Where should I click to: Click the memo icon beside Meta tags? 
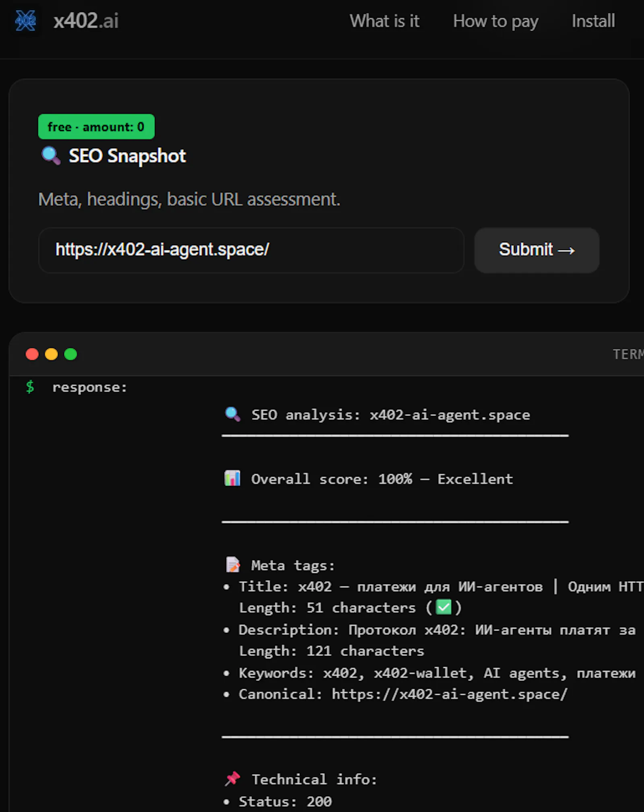(x=233, y=564)
